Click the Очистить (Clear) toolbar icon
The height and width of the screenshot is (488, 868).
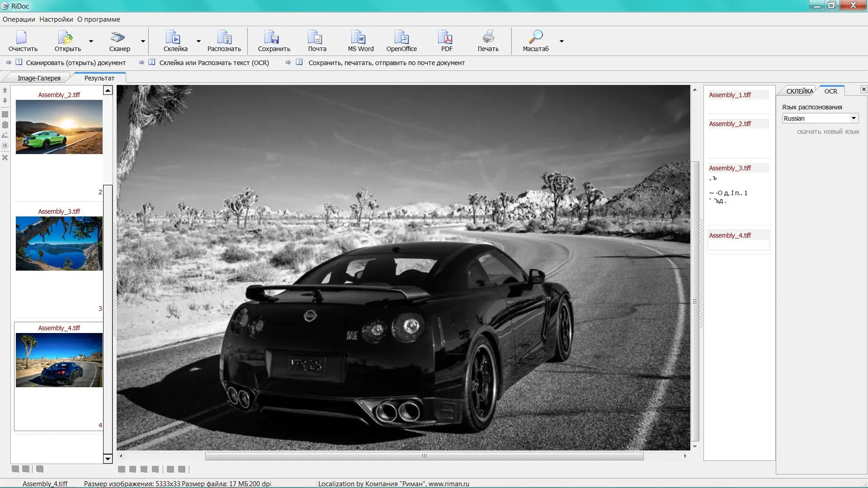(x=22, y=38)
